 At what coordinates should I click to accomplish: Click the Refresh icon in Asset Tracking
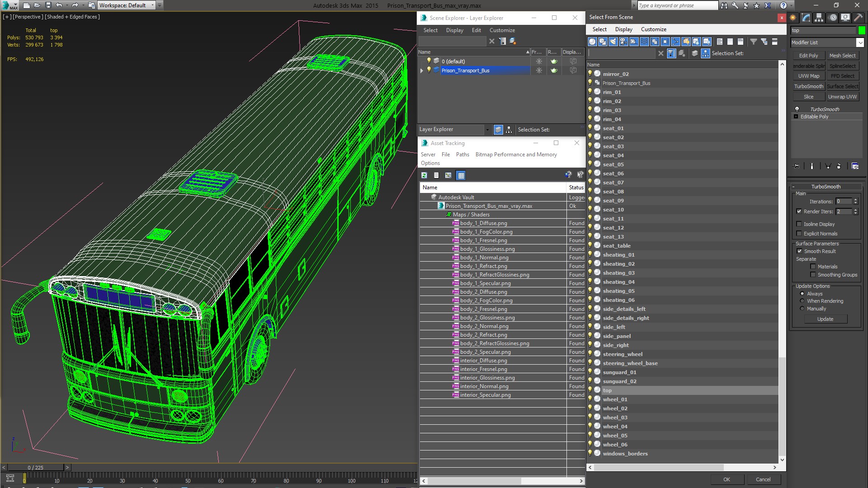(424, 175)
